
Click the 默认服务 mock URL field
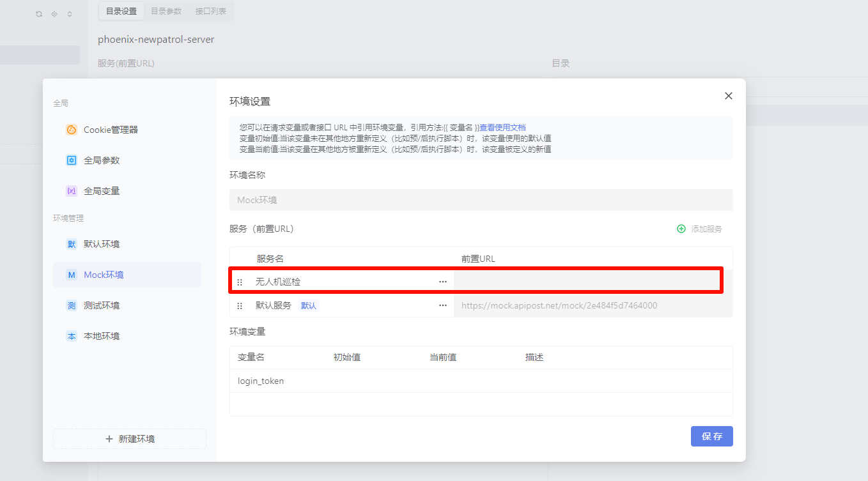click(593, 306)
